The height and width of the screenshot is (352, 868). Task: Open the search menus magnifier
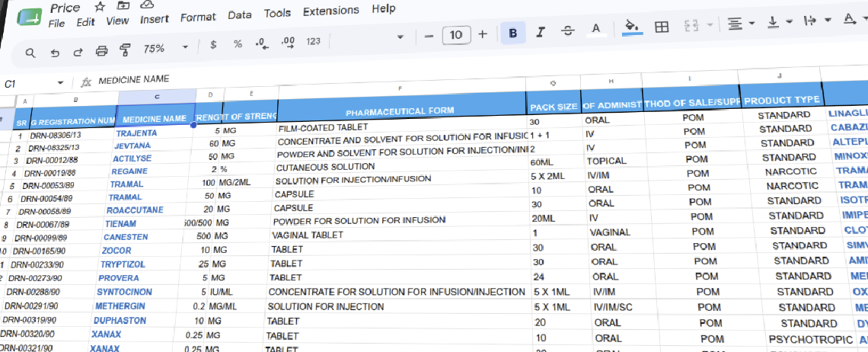[x=30, y=53]
